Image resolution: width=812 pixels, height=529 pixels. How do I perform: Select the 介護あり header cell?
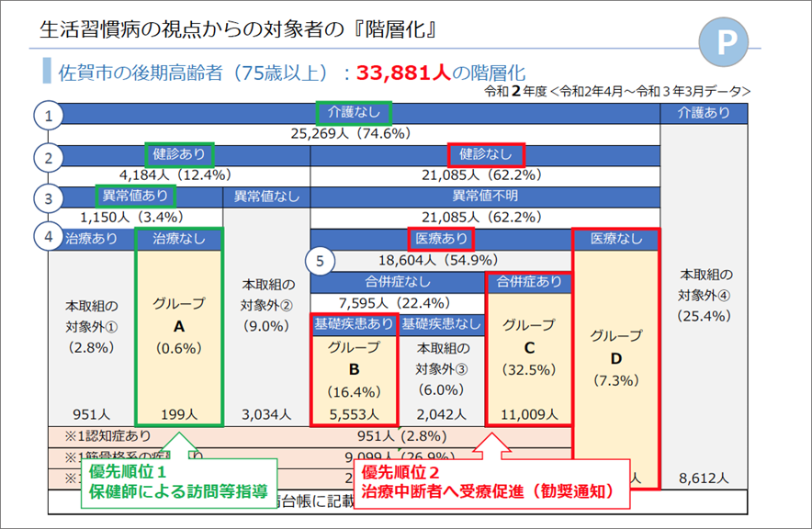[x=705, y=113]
